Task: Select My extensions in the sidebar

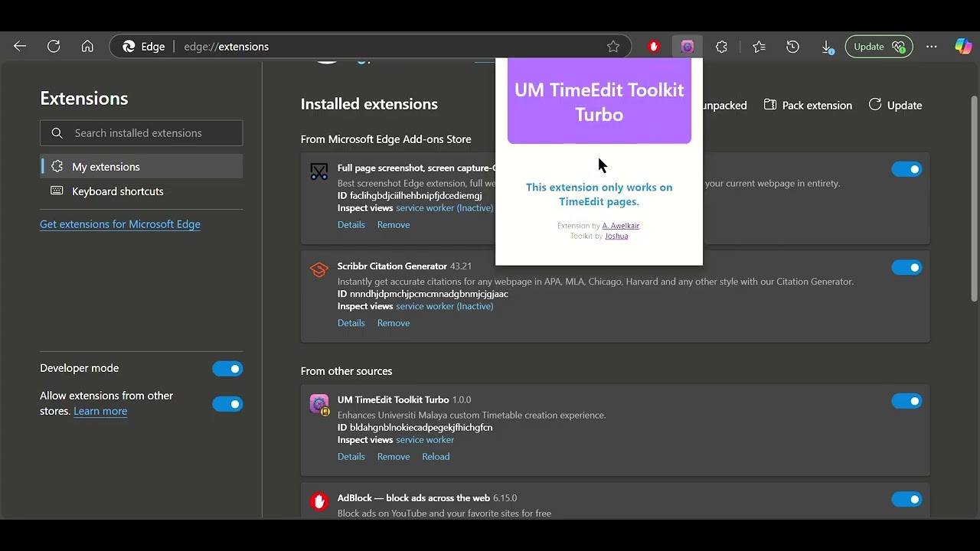Action: point(142,167)
